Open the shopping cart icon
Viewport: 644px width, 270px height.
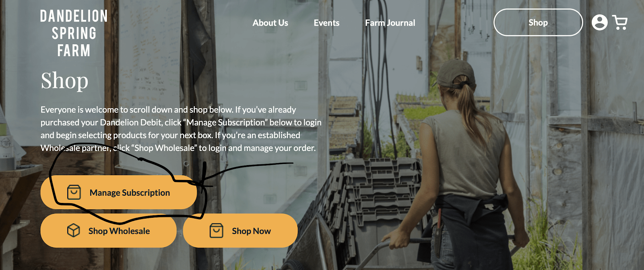620,22
